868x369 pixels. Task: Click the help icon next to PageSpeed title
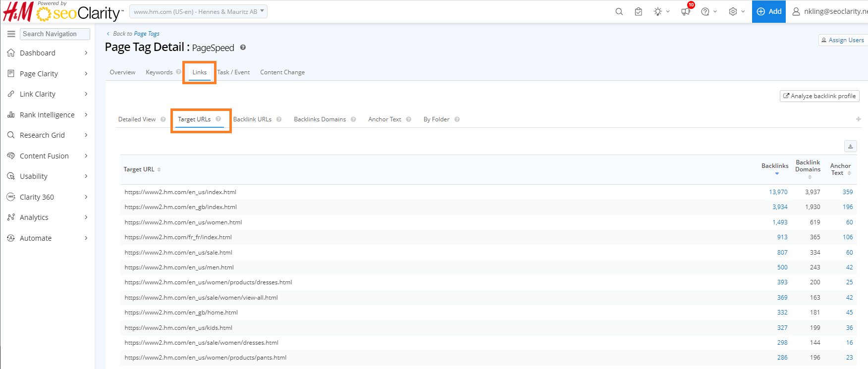(243, 48)
